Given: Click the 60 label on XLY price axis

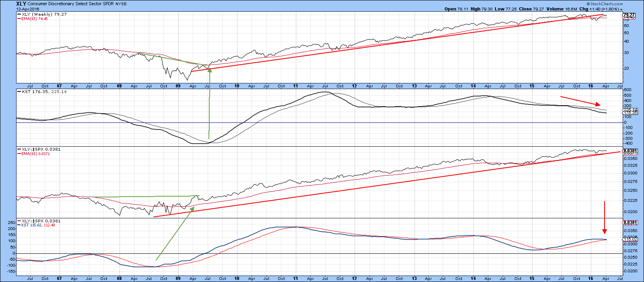Looking at the screenshot, I should click(x=625, y=25).
